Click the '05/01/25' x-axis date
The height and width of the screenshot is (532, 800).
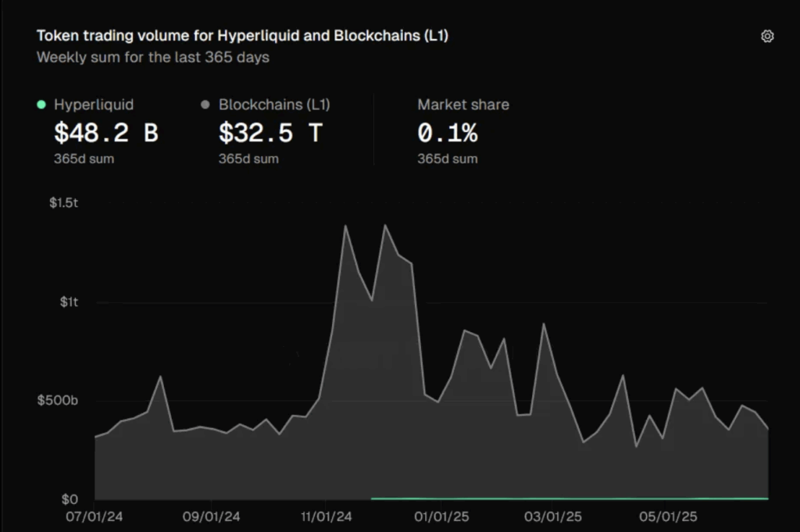(x=668, y=516)
